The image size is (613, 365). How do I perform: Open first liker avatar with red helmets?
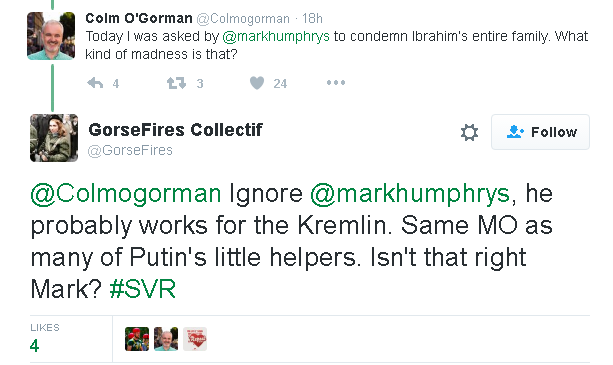[x=137, y=339]
